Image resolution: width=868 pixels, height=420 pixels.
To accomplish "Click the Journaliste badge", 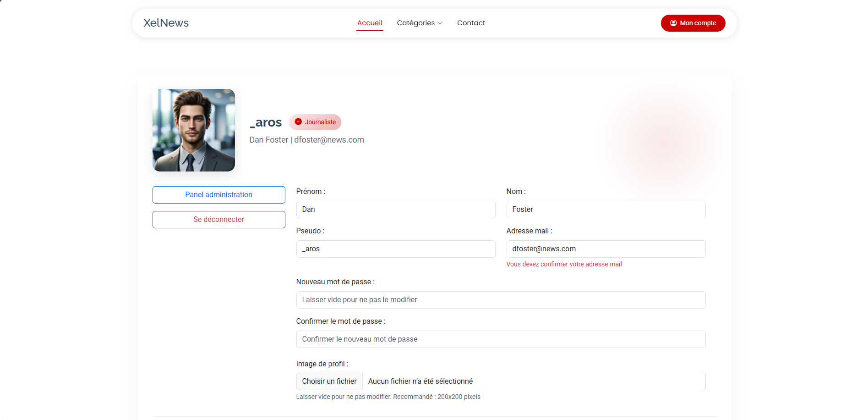I will tap(315, 122).
